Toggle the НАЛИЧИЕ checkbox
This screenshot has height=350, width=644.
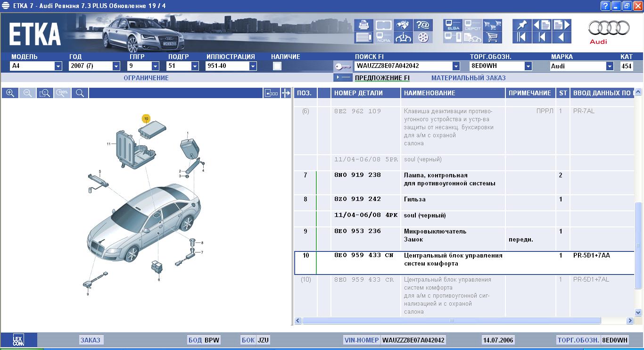[277, 66]
